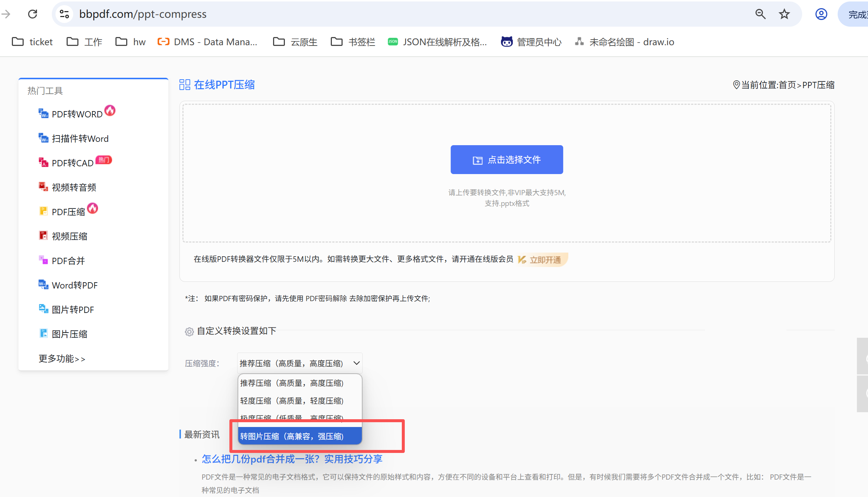
Task: Open article 怎么把几份pdf合并成一张
Action: [292, 459]
